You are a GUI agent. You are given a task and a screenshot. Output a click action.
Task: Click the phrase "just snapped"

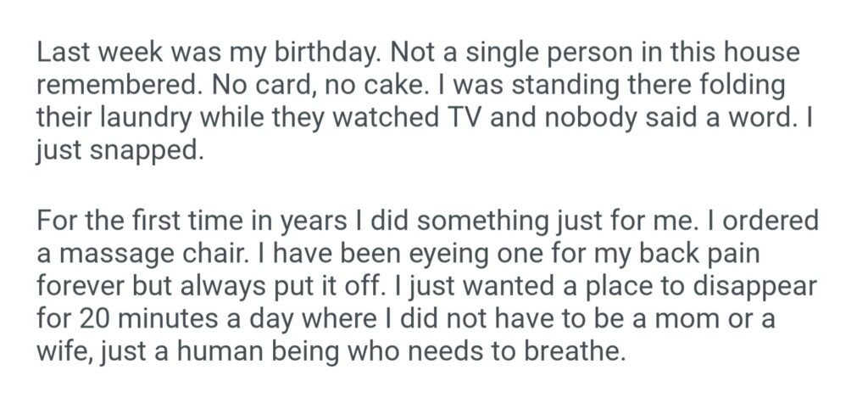click(x=120, y=150)
